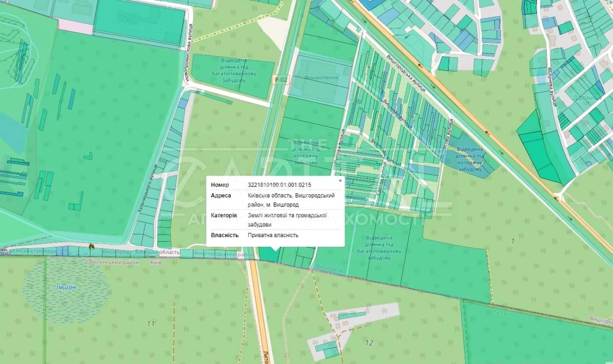Click forest quarter number 11
The height and width of the screenshot is (364, 613).
coord(151,324)
